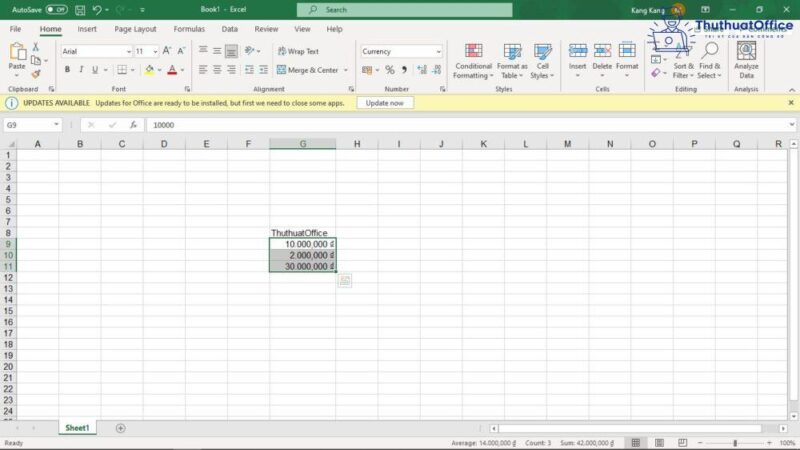Viewport: 800px width, 450px height.
Task: Click the Cut scissors icon
Action: [36, 47]
